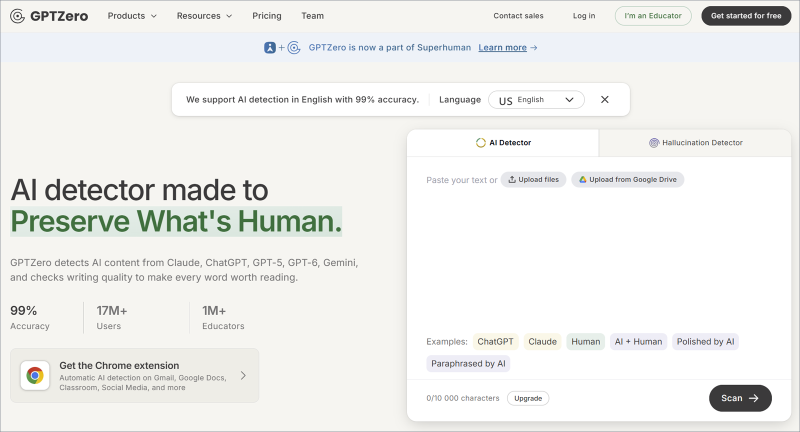The width and height of the screenshot is (800, 432).
Task: Click the 17M+ Users statistic
Action: pyautogui.click(x=112, y=318)
